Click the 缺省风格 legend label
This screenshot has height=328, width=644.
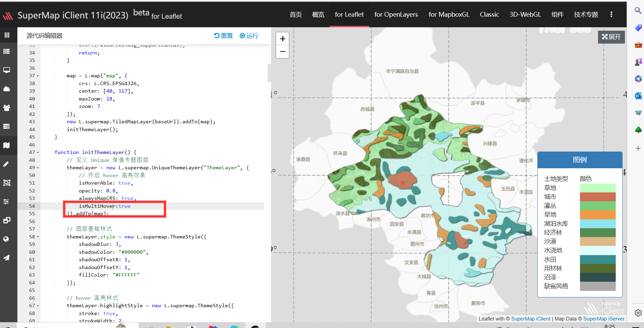(x=556, y=286)
